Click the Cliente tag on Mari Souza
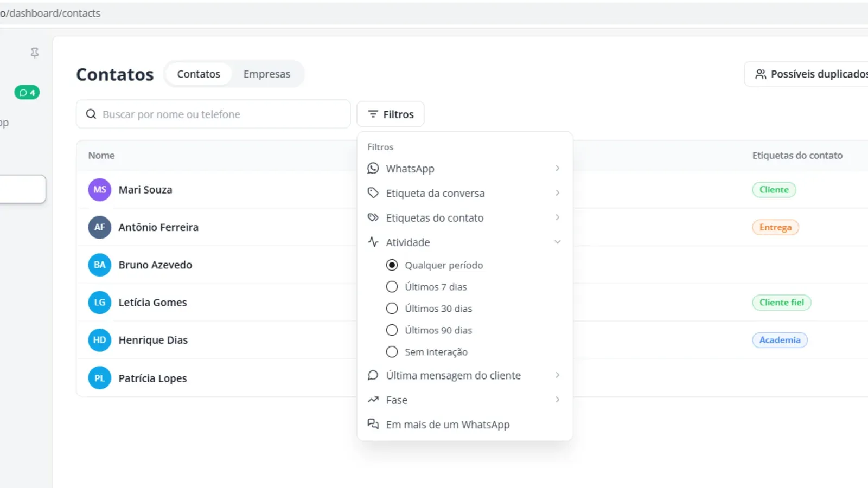868x488 pixels. pyautogui.click(x=774, y=190)
